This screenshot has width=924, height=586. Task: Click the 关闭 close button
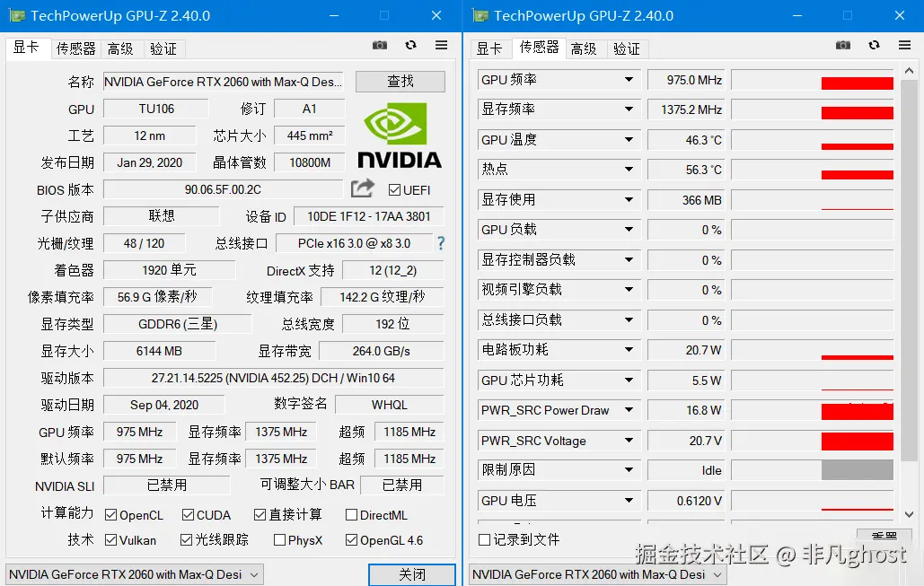point(412,575)
